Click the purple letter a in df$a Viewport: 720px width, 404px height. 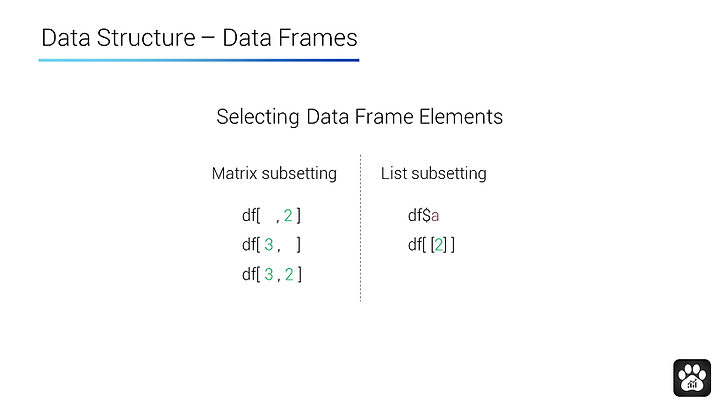(435, 216)
